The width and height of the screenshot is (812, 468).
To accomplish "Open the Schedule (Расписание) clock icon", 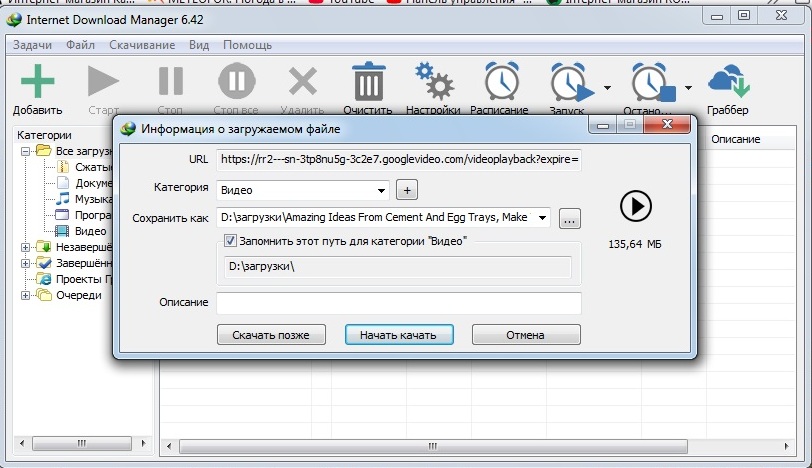I will 501,81.
